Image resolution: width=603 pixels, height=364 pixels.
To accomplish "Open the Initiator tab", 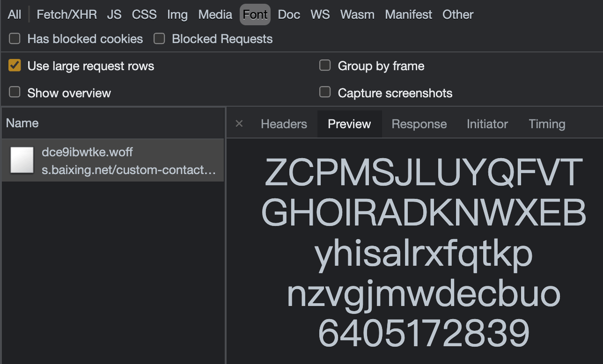I will point(487,124).
